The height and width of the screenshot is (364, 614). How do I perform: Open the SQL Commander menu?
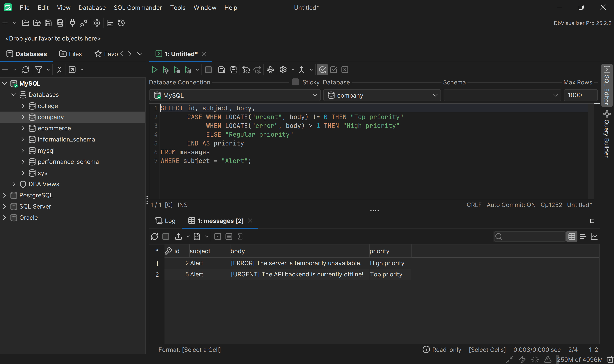click(x=138, y=8)
